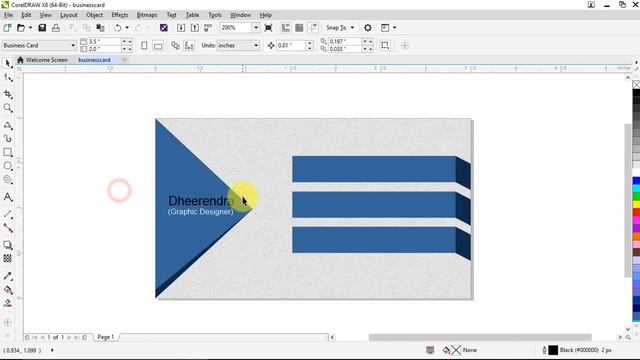Click the Print icon
Image resolution: width=640 pixels, height=360 pixels.
point(56,28)
